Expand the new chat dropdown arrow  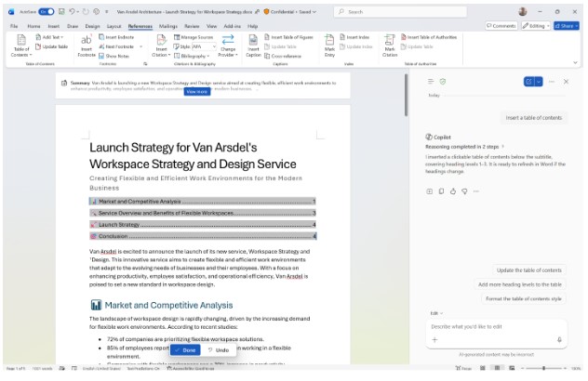pos(539,81)
